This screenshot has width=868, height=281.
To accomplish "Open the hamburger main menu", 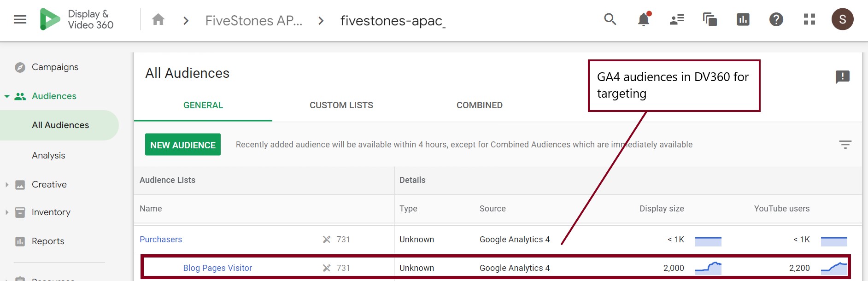I will pos(20,19).
